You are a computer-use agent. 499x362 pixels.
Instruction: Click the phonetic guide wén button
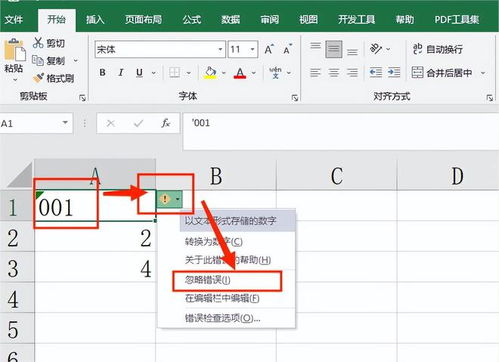tap(275, 72)
